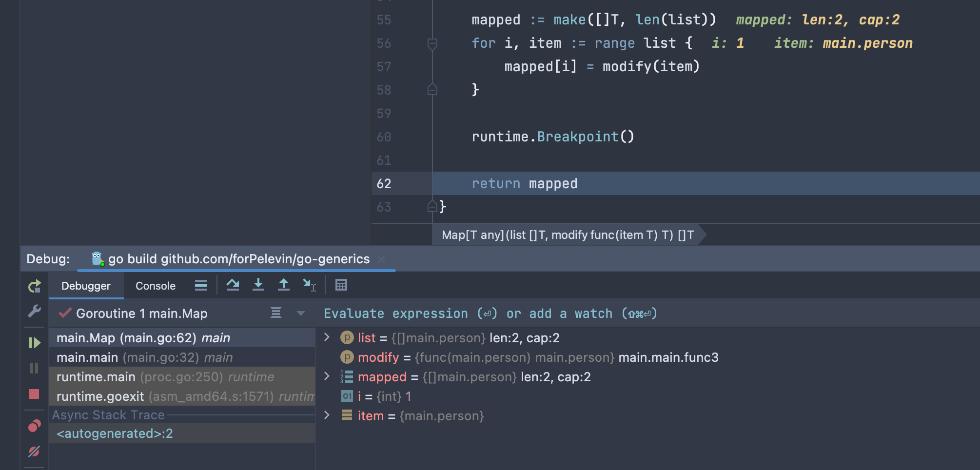Close the go build debug tab
980x470 pixels.
381,259
